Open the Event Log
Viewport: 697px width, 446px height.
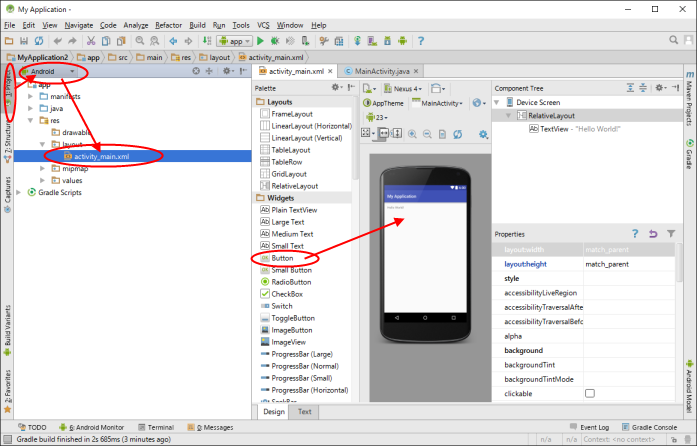click(x=589, y=427)
